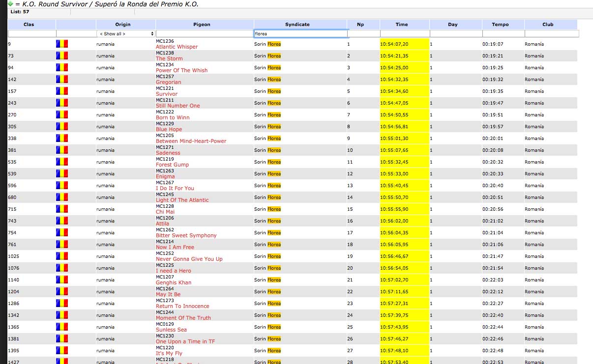Click the Tempo column header
The width and height of the screenshot is (593, 364).
500,24
